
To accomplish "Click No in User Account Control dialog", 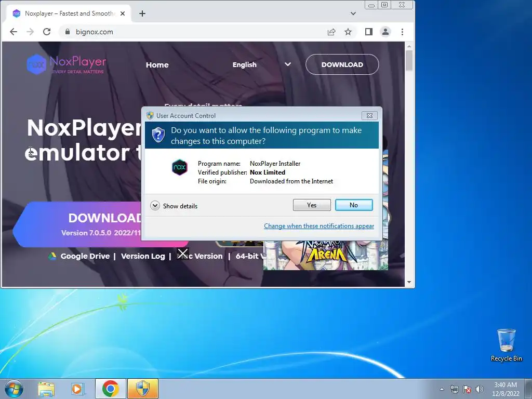I will tap(353, 205).
